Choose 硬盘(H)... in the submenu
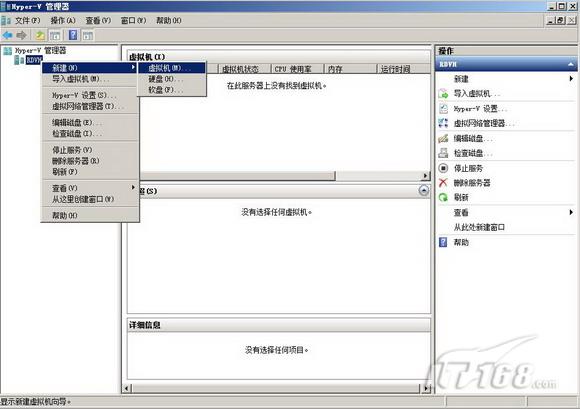The image size is (580, 409). (x=172, y=79)
